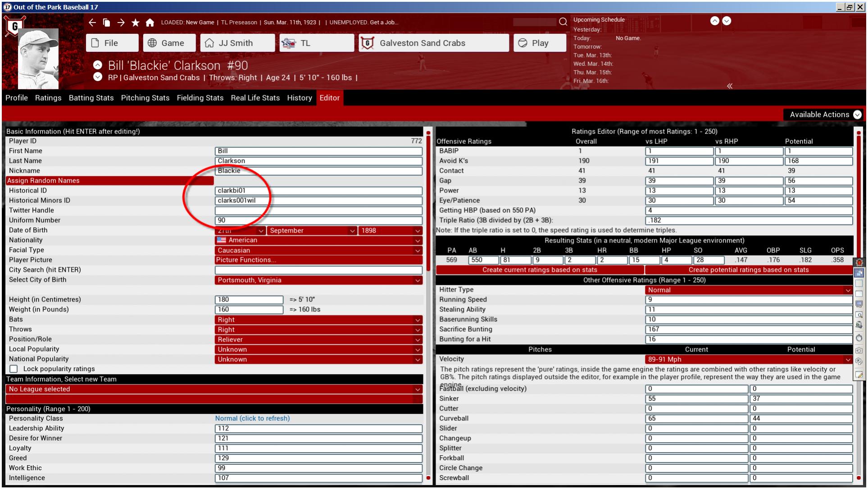
Task: Open the Game menu
Action: point(169,43)
